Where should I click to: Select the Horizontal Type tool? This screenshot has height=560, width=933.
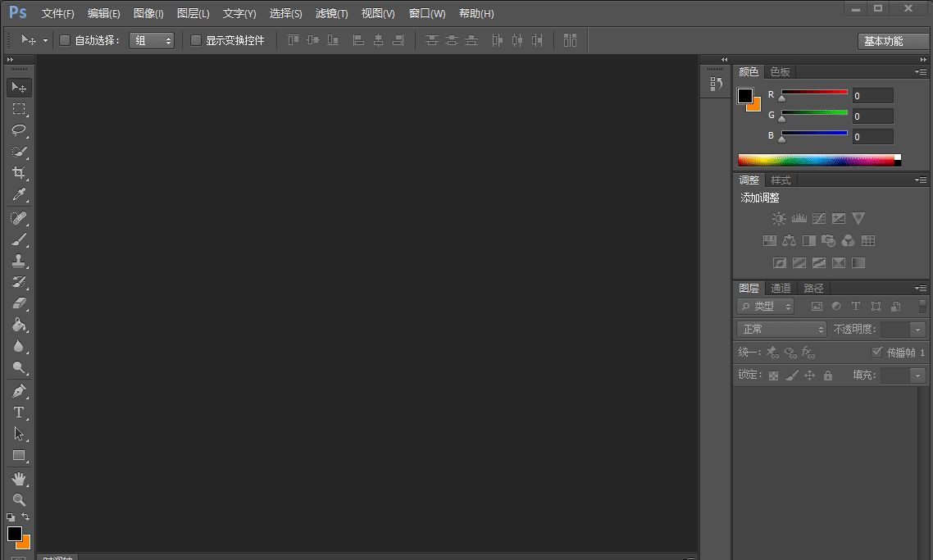pyautogui.click(x=19, y=412)
